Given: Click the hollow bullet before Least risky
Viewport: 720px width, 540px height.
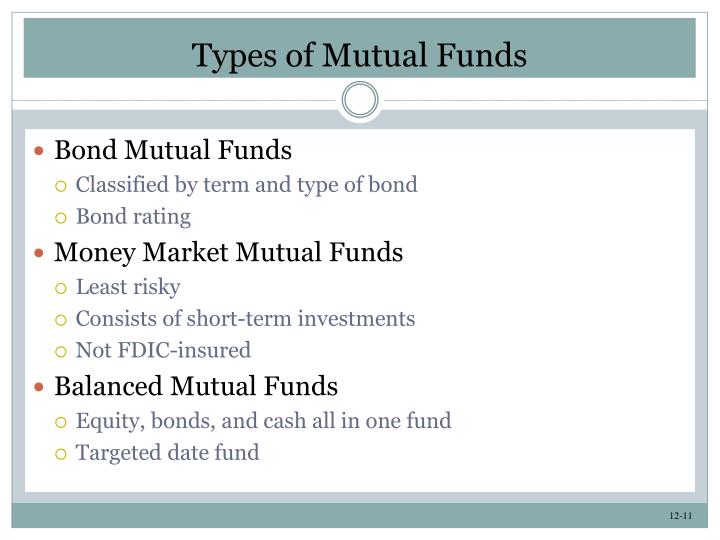Looking at the screenshot, I should click(x=61, y=288).
